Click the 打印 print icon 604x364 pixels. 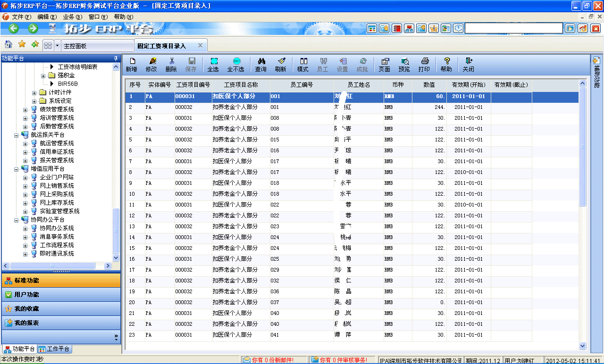point(424,64)
